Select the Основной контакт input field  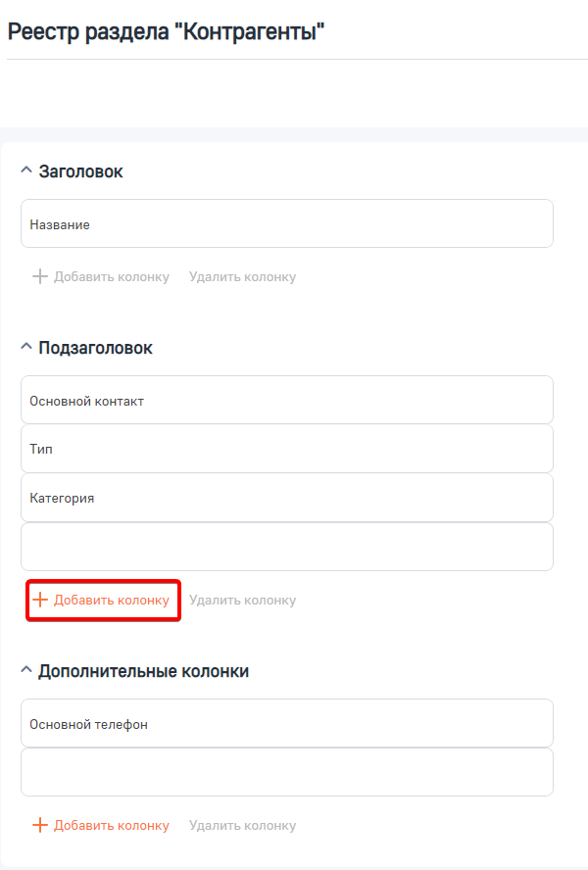(287, 399)
